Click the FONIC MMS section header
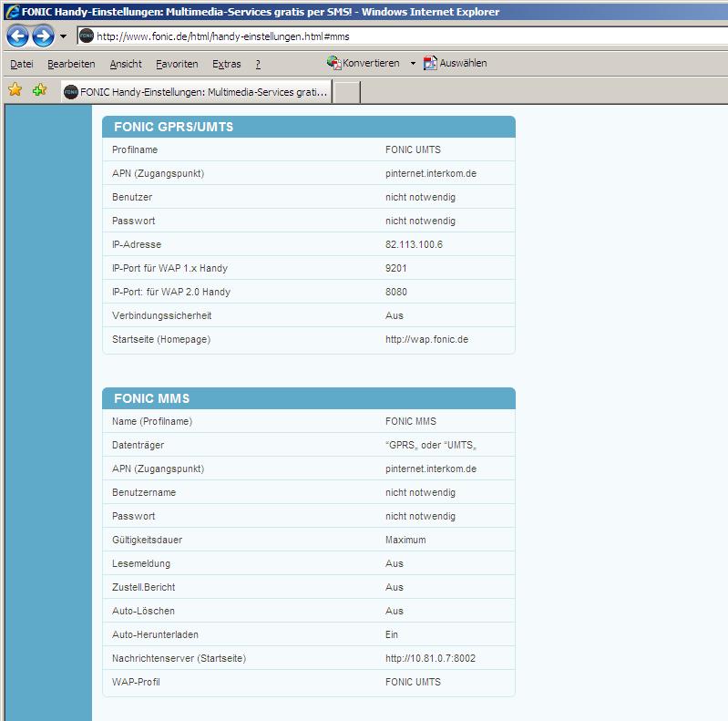 tap(309, 398)
